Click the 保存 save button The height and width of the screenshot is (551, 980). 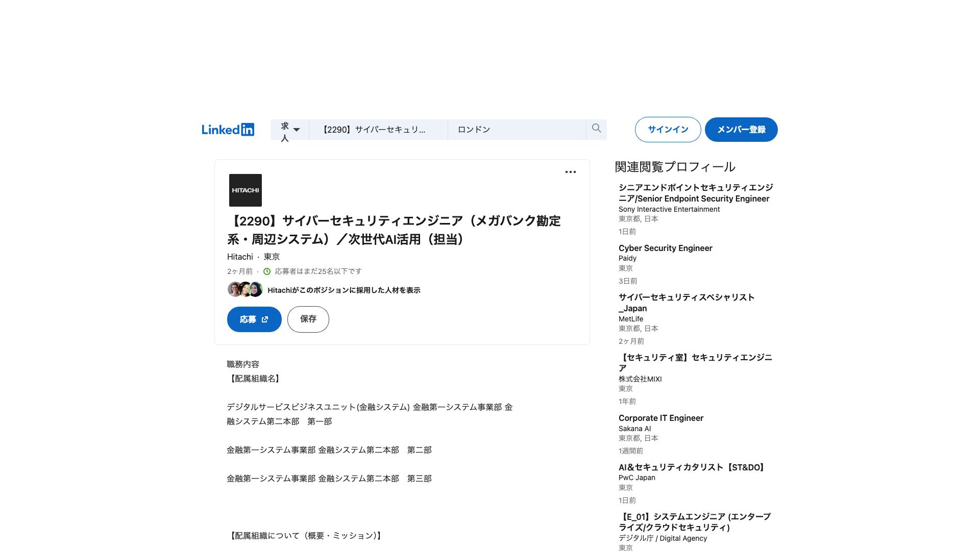tap(308, 319)
